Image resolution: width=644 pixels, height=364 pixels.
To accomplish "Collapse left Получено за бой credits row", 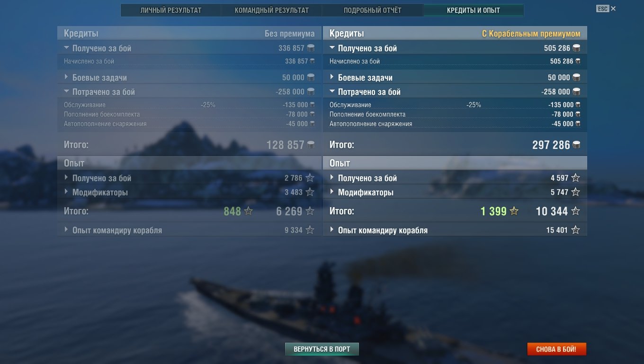I will (x=189, y=48).
